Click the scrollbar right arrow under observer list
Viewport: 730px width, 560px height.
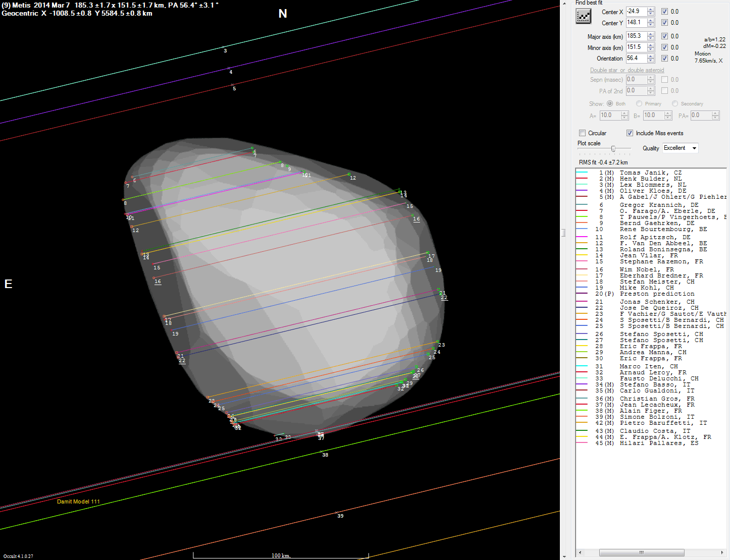(x=722, y=553)
